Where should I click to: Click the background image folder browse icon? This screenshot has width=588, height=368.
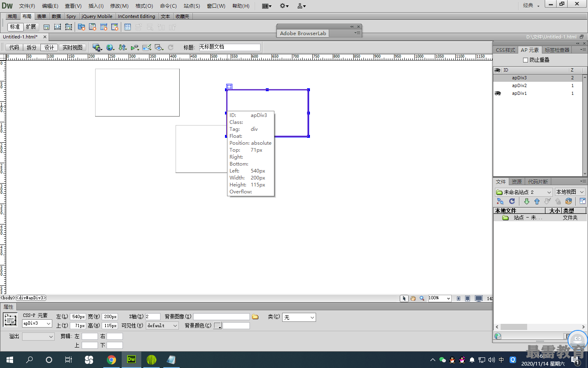tap(256, 317)
